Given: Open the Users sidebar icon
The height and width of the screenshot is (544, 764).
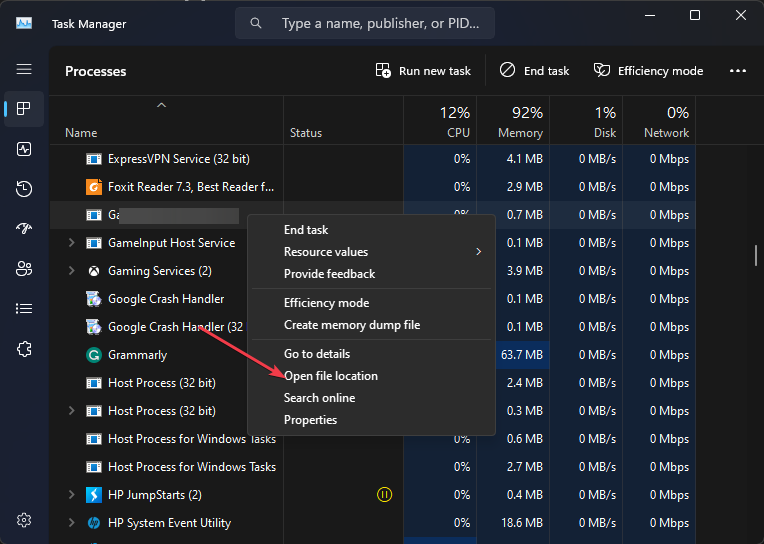Looking at the screenshot, I should point(24,269).
